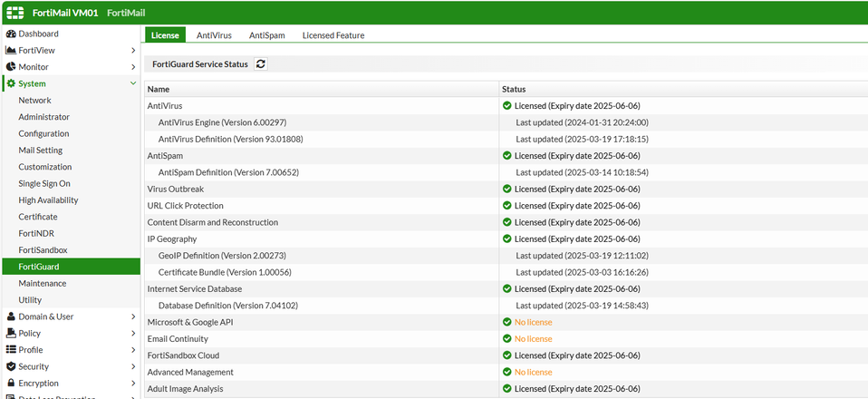Click the green check beside AntiVirus license
868x399 pixels.
[507, 106]
